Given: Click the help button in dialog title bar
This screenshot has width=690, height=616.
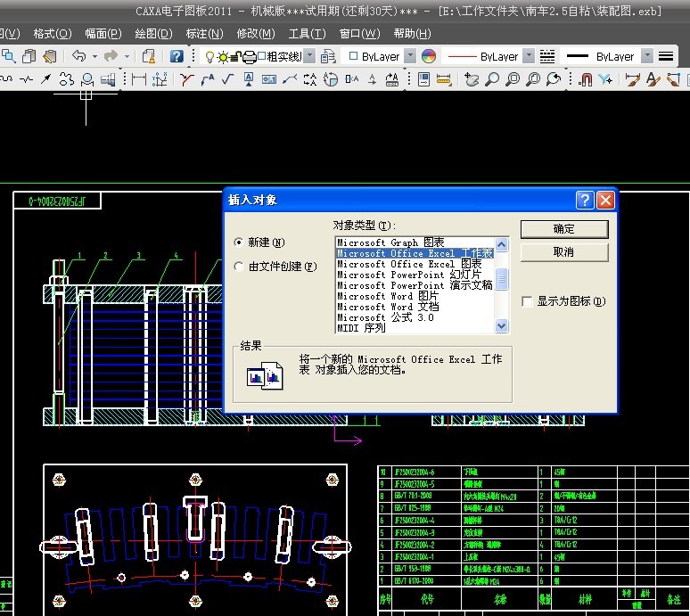Looking at the screenshot, I should (x=584, y=200).
